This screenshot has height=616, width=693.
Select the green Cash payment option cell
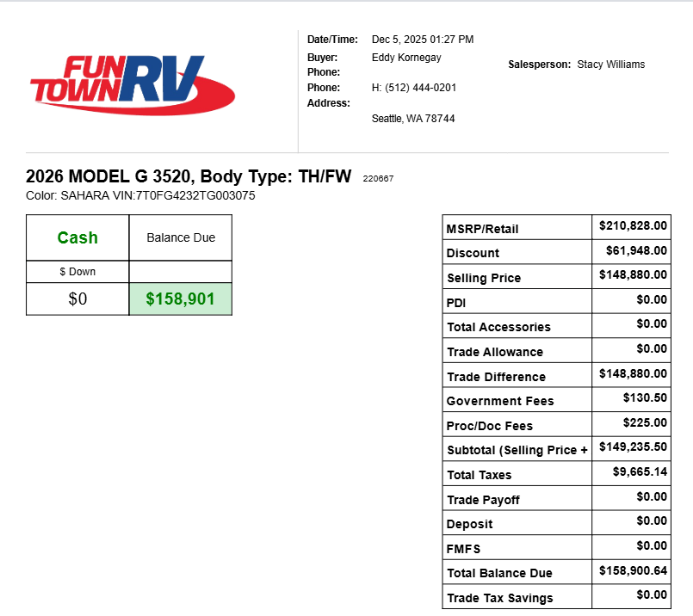point(77,237)
